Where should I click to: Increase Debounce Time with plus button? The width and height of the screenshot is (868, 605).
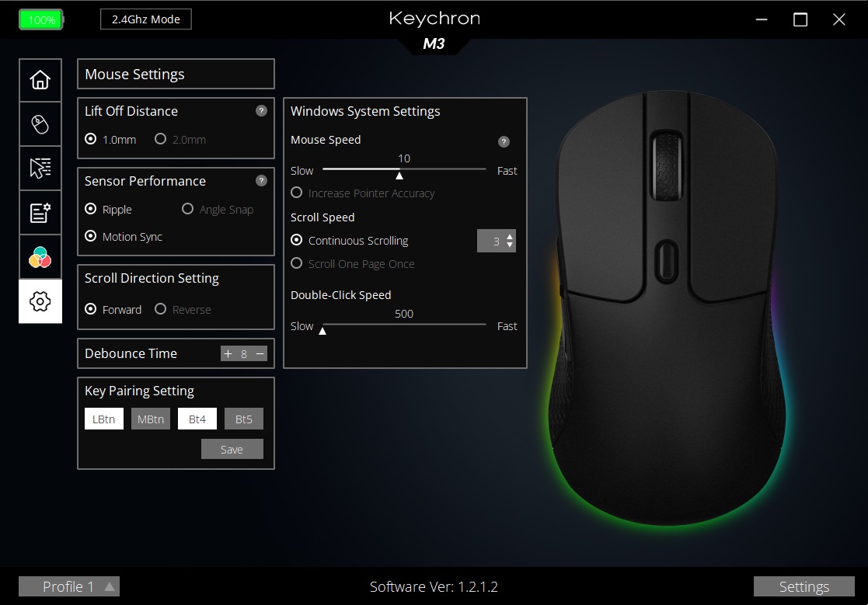228,353
